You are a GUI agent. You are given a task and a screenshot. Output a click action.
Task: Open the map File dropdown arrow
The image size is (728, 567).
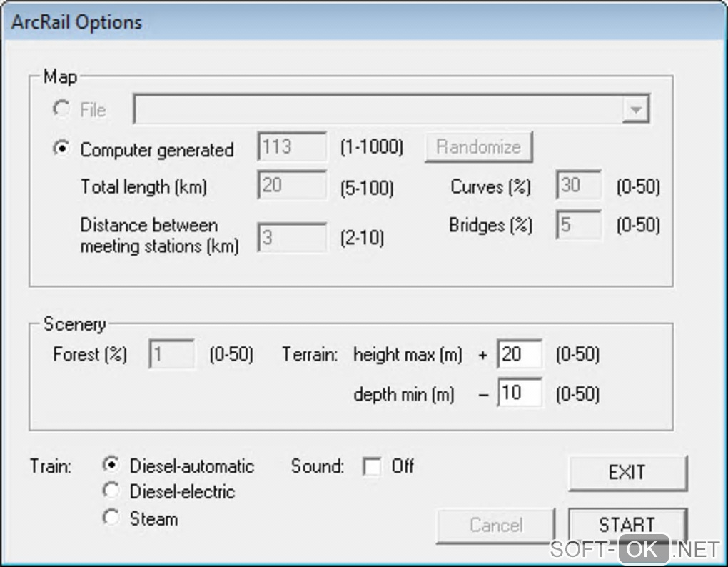635,109
